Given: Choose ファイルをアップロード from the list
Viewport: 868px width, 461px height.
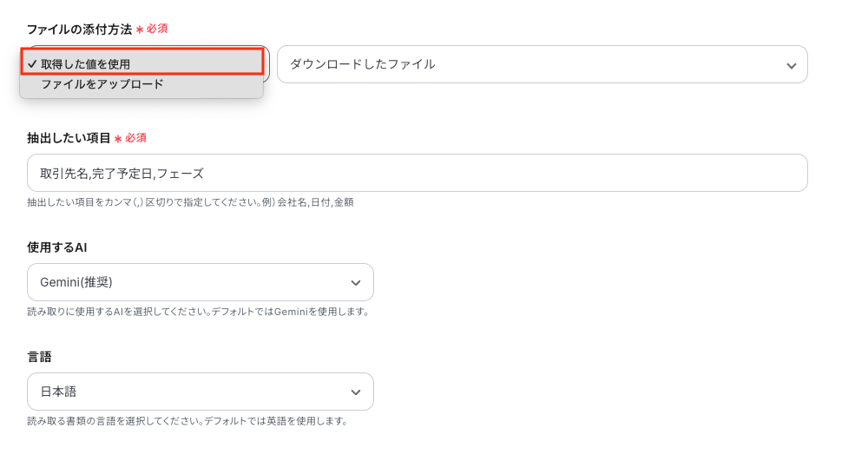Looking at the screenshot, I should pos(102,84).
